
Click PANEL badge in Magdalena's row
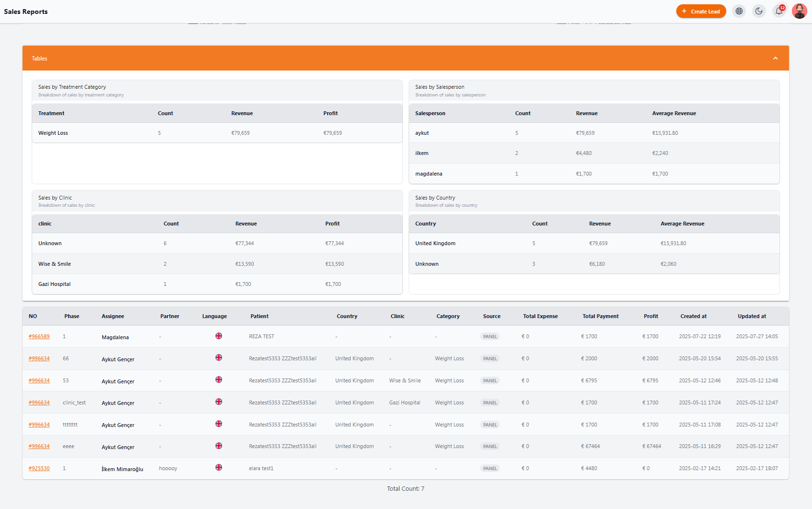tap(490, 336)
